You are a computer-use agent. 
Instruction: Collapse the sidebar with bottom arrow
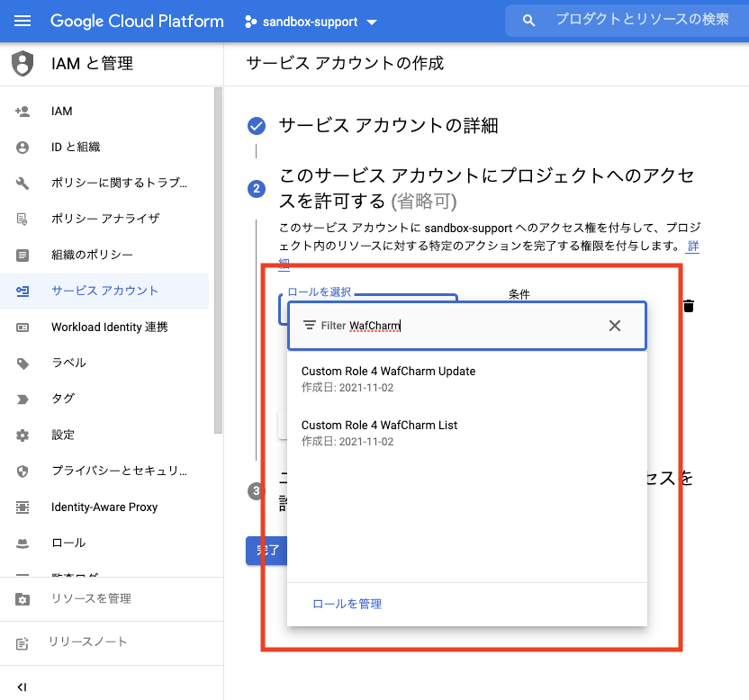[23, 687]
